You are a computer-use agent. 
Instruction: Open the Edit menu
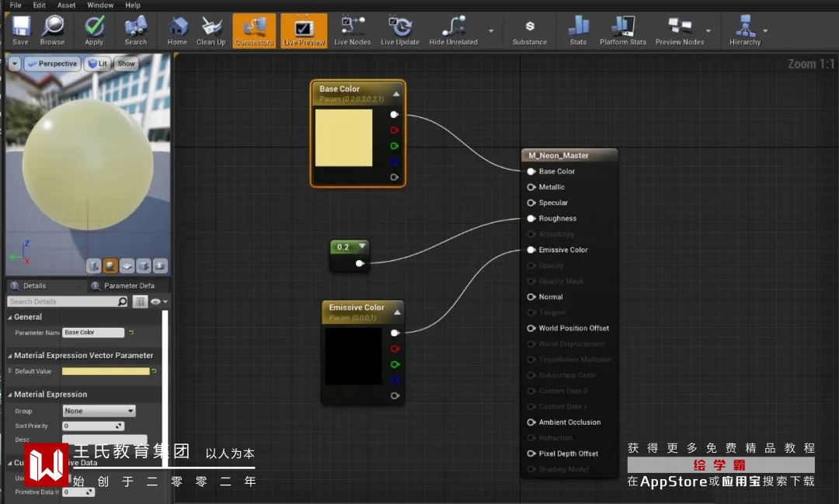point(39,5)
